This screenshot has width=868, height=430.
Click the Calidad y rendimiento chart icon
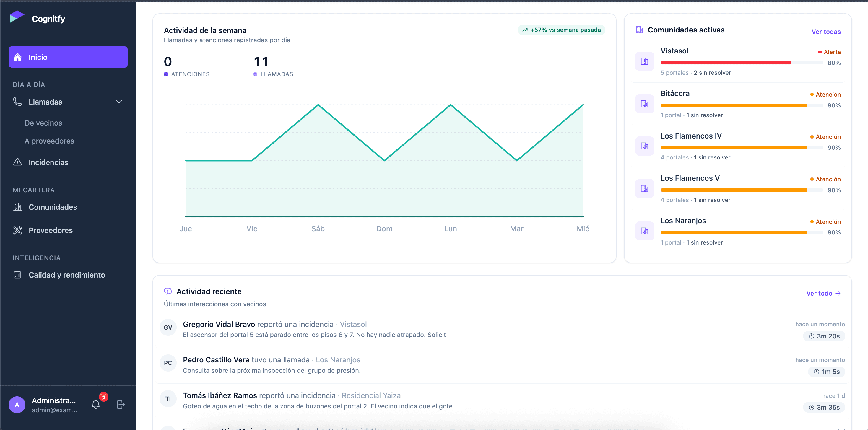[17, 275]
